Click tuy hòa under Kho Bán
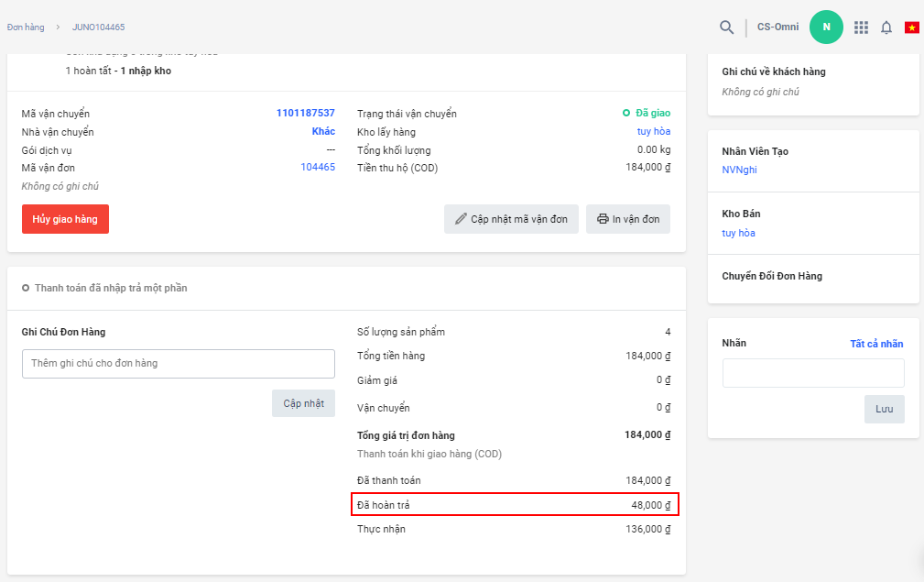The image size is (924, 582). [x=738, y=233]
